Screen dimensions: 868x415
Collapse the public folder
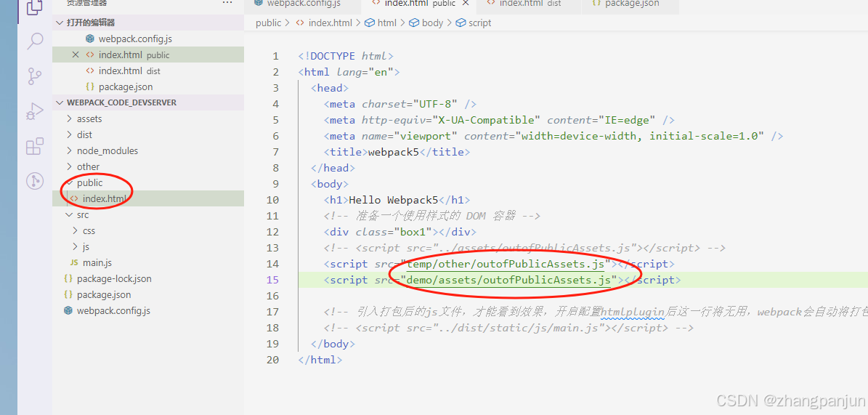[x=89, y=183]
